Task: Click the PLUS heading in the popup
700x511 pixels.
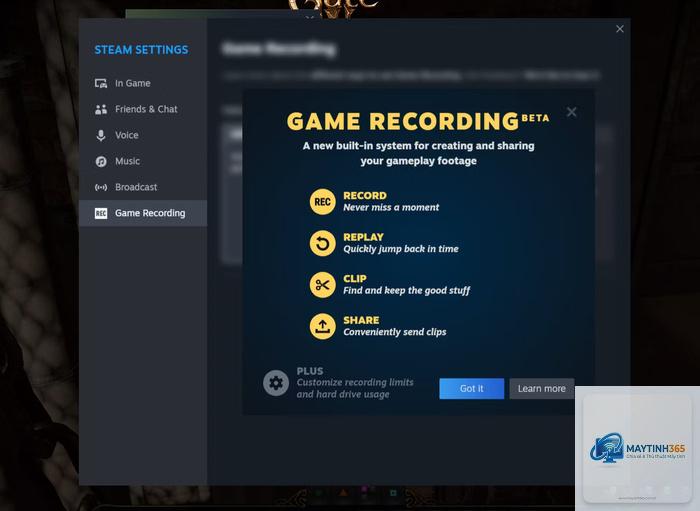Action: [x=310, y=371]
